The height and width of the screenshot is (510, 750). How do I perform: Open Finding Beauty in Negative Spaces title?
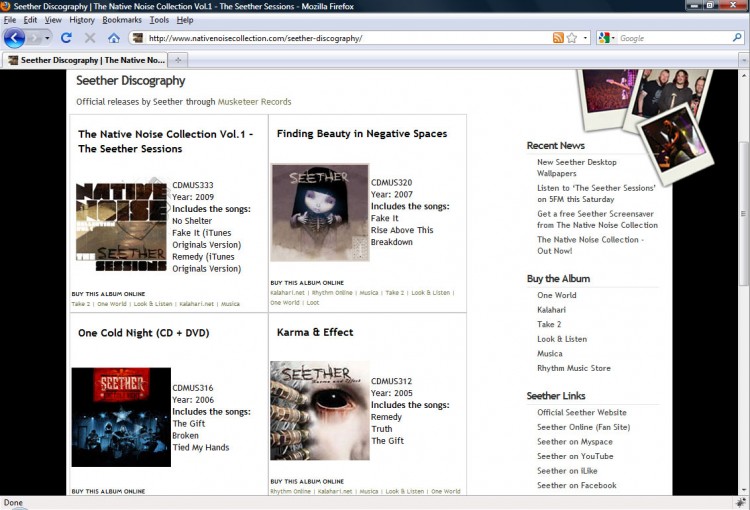pos(362,133)
